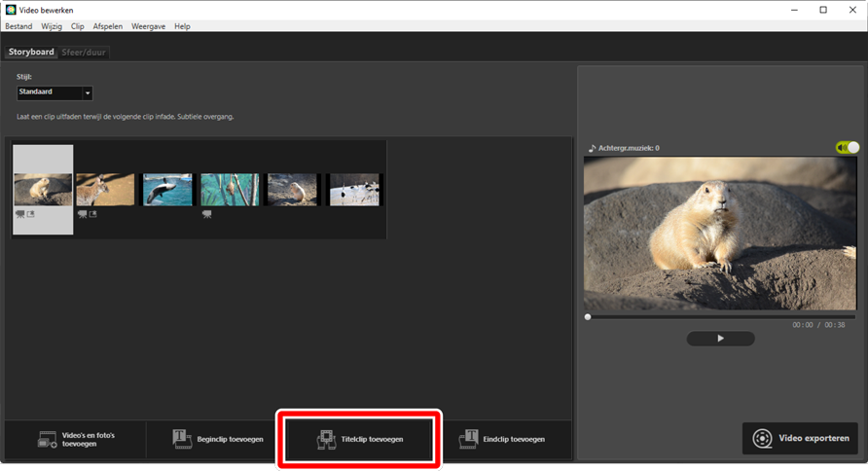
Task: Click the title overlay icon under the kangaroo clip
Action: click(x=93, y=214)
